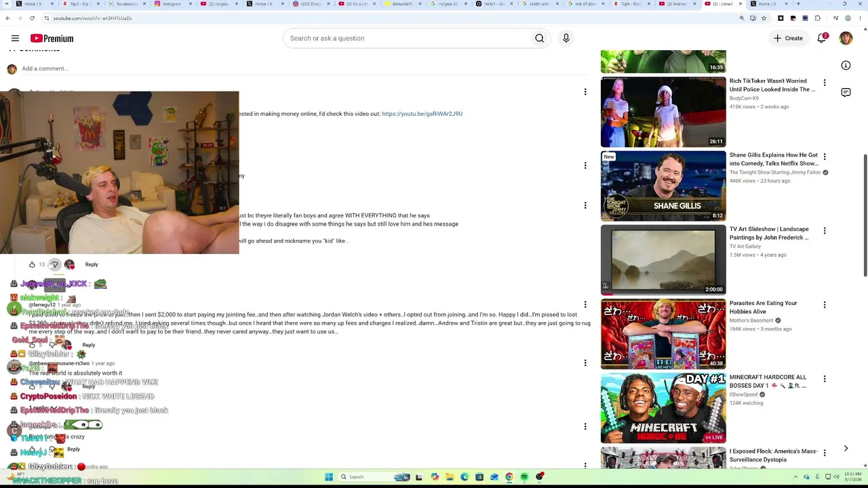Viewport: 868px width, 488px height.
Task: Expand the side rail with the bottom chevron
Action: tap(846, 449)
